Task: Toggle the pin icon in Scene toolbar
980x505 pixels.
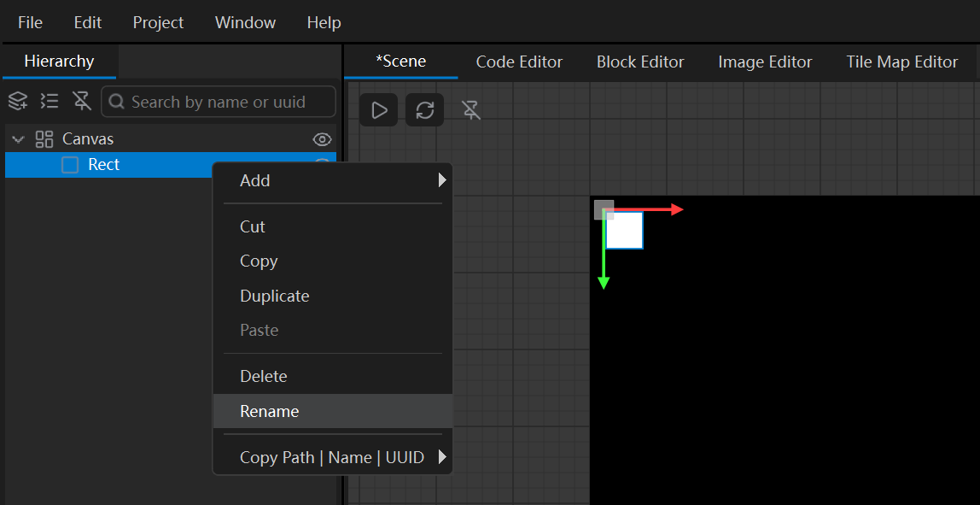Action: (471, 110)
